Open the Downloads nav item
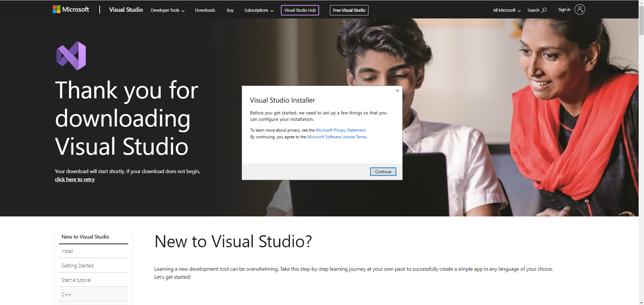Screen dimensions: 644x305 (x=205, y=10)
